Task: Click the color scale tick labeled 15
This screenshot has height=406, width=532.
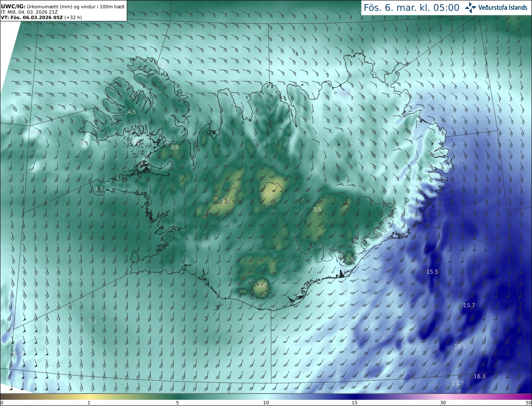Action: click(355, 403)
